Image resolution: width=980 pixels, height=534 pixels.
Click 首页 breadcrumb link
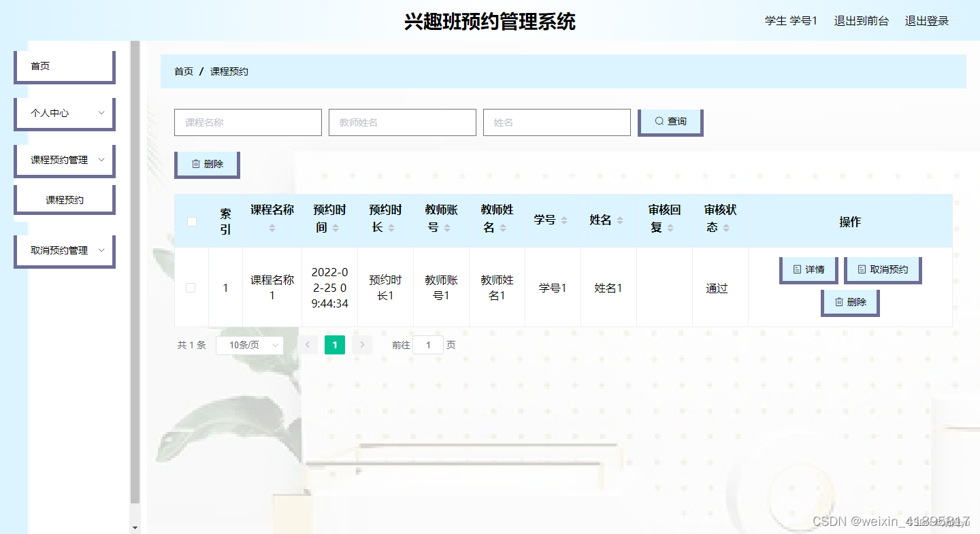[x=184, y=71]
